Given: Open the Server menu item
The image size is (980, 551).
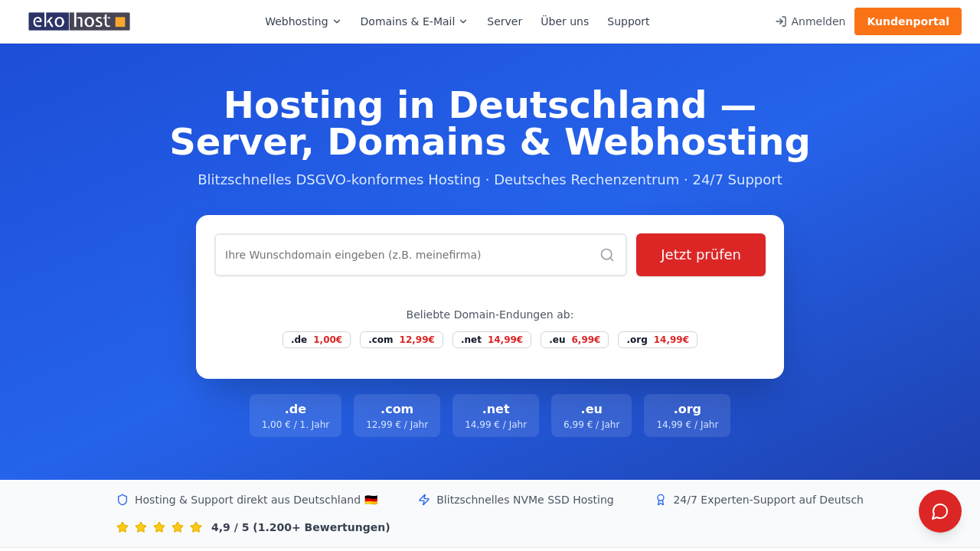Looking at the screenshot, I should tap(505, 21).
